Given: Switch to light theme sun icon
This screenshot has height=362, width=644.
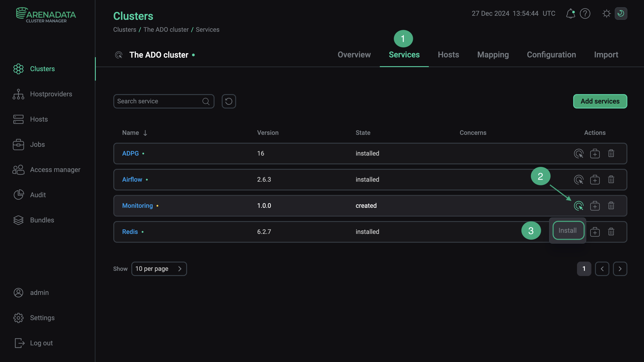Looking at the screenshot, I should 606,14.
